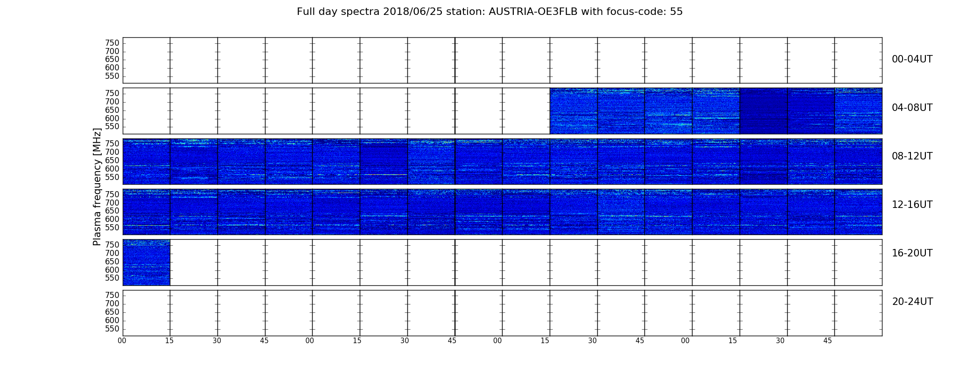Screen dimensions: 980x373
Task: Click the '600' tick in the 08-12UT row
Action: pyautogui.click(x=112, y=169)
